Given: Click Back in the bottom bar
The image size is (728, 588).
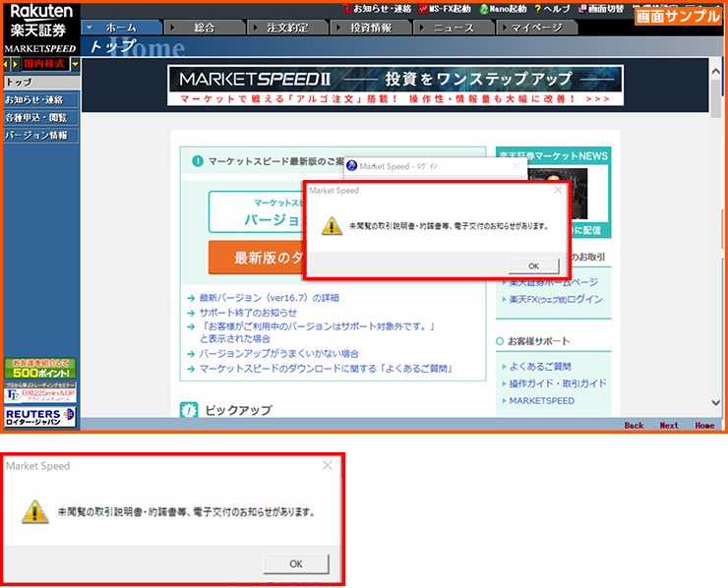Looking at the screenshot, I should [634, 425].
